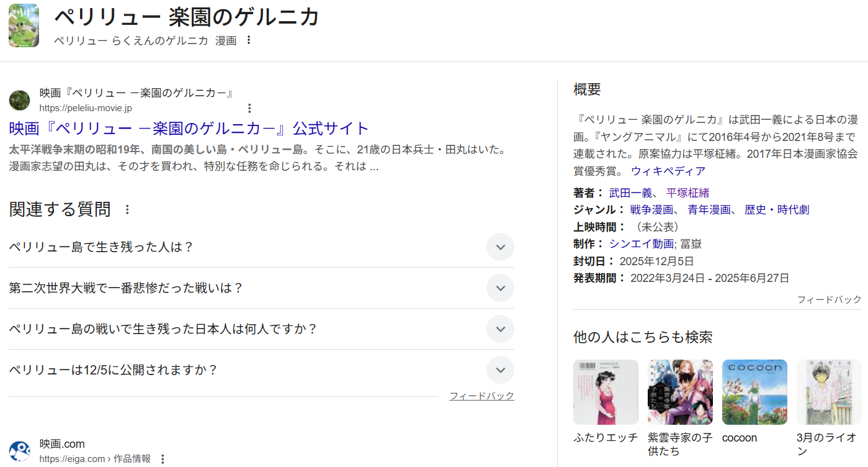Expand question 第二次世界大戦で一番悲惨だった戦いは？
Screen dimensions: 868x467
pyautogui.click(x=500, y=288)
